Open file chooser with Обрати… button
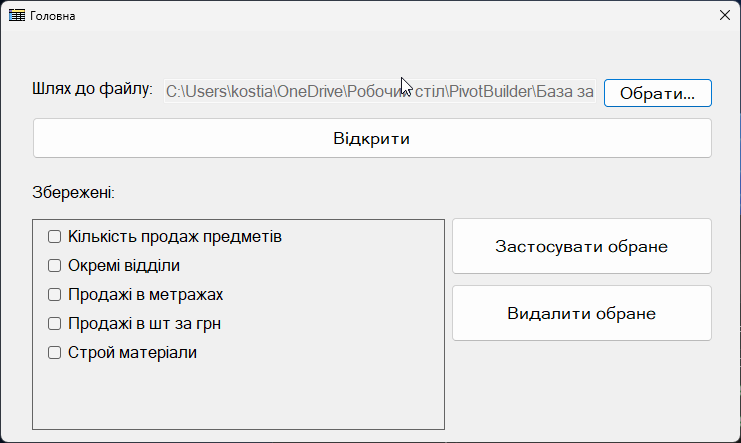 click(657, 93)
